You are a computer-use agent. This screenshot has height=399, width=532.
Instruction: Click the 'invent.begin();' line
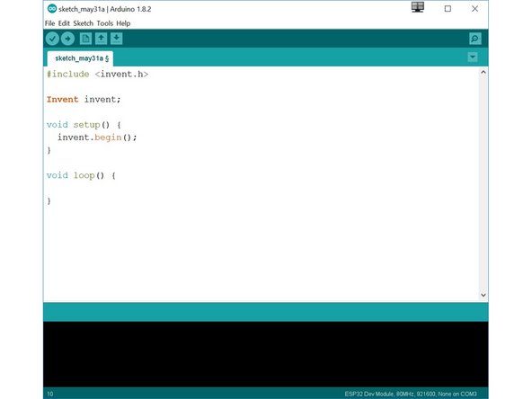click(x=97, y=137)
